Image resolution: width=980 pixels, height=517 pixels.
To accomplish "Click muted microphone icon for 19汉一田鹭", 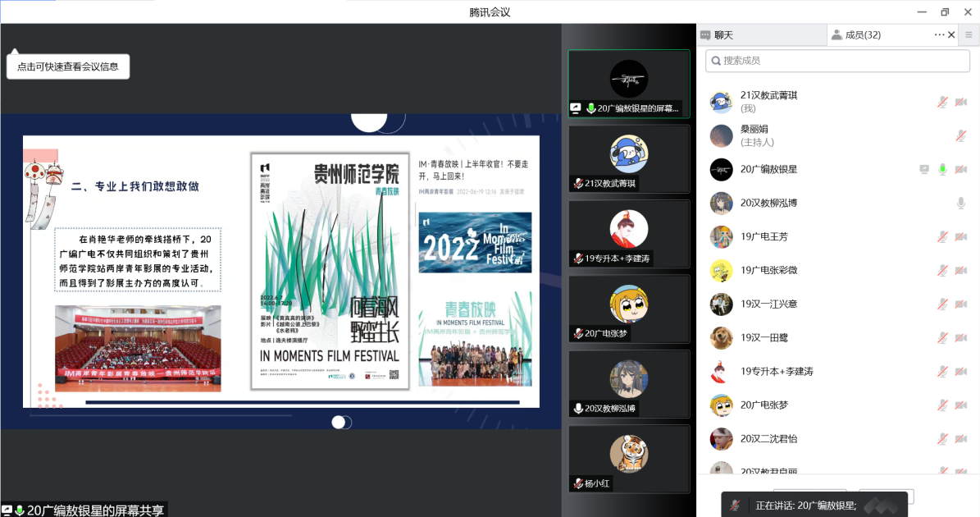I will pos(943,337).
